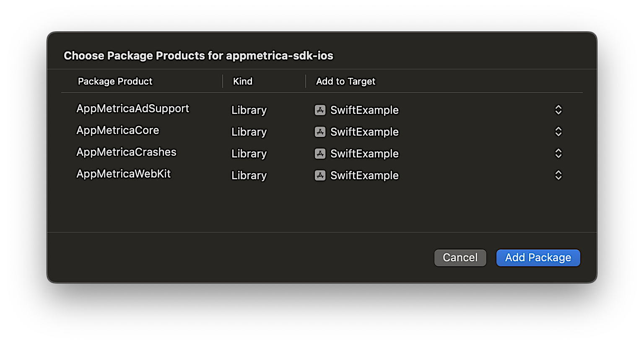Click the app icon in AppMetricaCrashes' target cell
644x345 pixels.
click(x=320, y=154)
